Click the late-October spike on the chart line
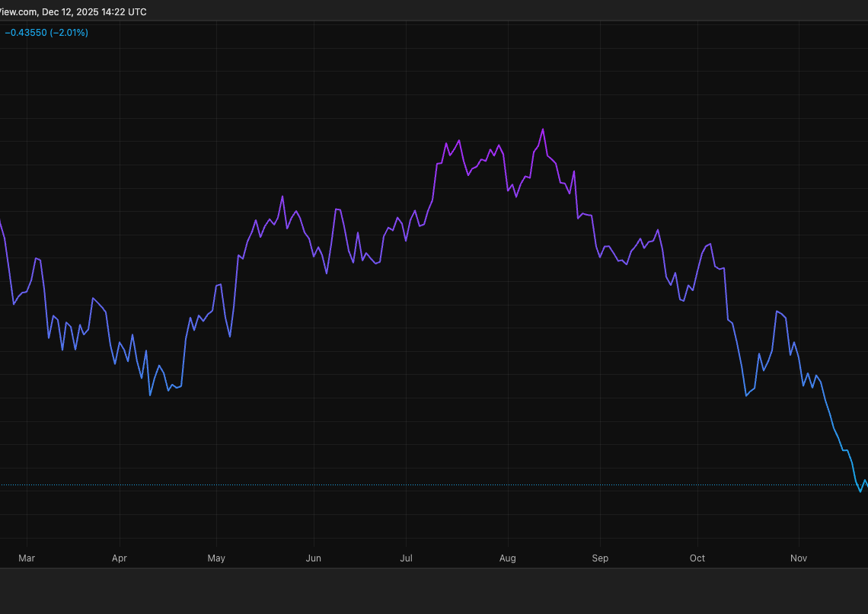 point(777,312)
